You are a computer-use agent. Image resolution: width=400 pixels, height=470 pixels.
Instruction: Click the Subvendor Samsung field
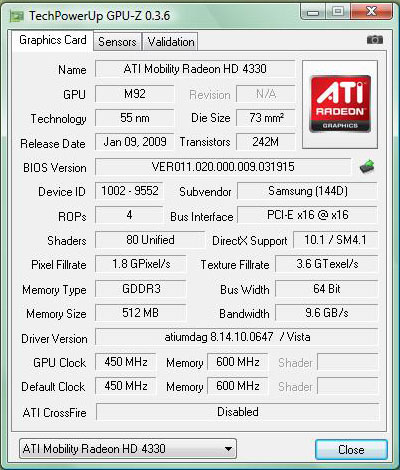tap(307, 191)
